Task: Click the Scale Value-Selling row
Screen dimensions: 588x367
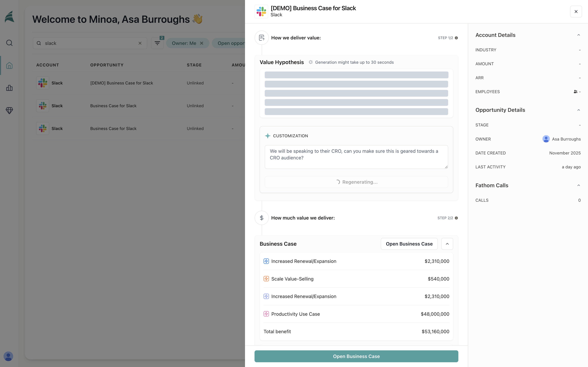Action: [x=356, y=279]
